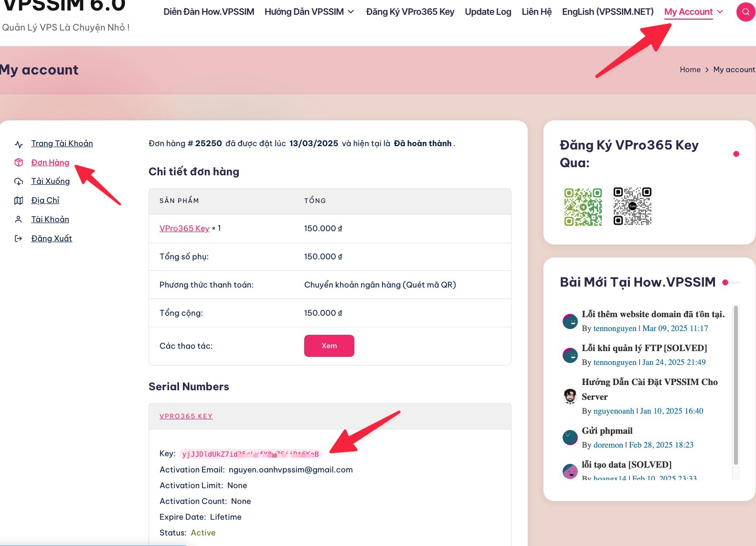This screenshot has width=756, height=546.
Task: Select the blurred serial key text
Action: 250,454
